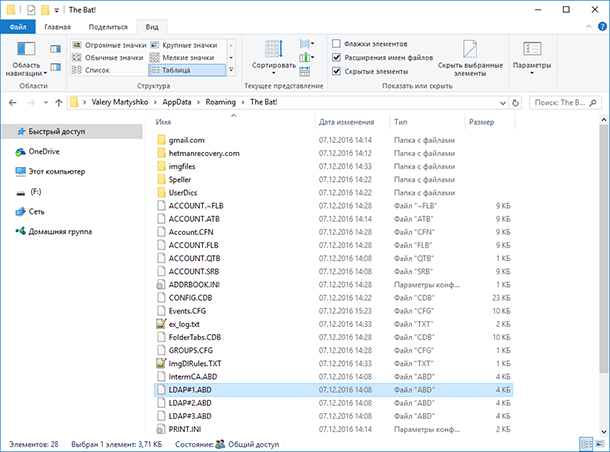
Task: Select Огромные значки view layout
Action: (x=109, y=45)
